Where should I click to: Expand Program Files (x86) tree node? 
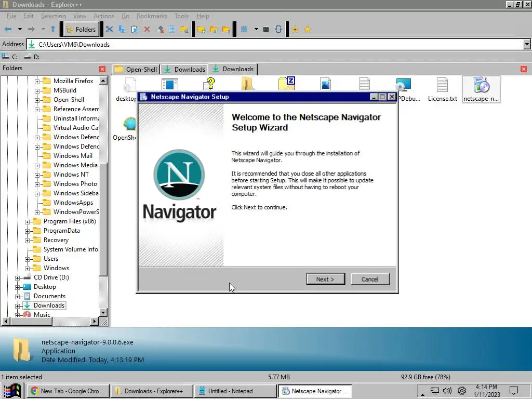27,222
